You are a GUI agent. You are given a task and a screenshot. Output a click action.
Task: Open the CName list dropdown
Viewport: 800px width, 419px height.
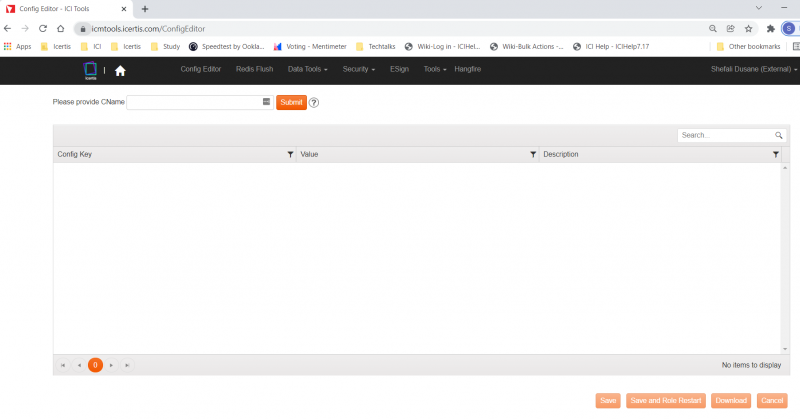[x=267, y=102]
